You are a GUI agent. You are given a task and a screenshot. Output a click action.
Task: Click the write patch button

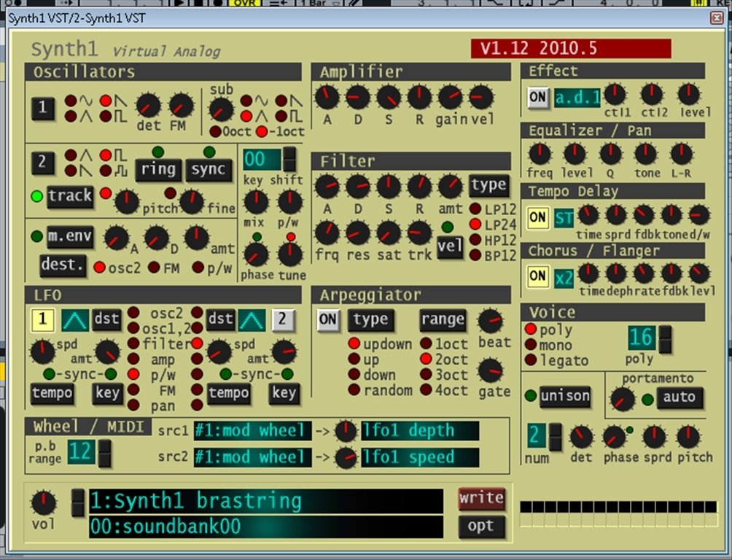click(x=481, y=498)
